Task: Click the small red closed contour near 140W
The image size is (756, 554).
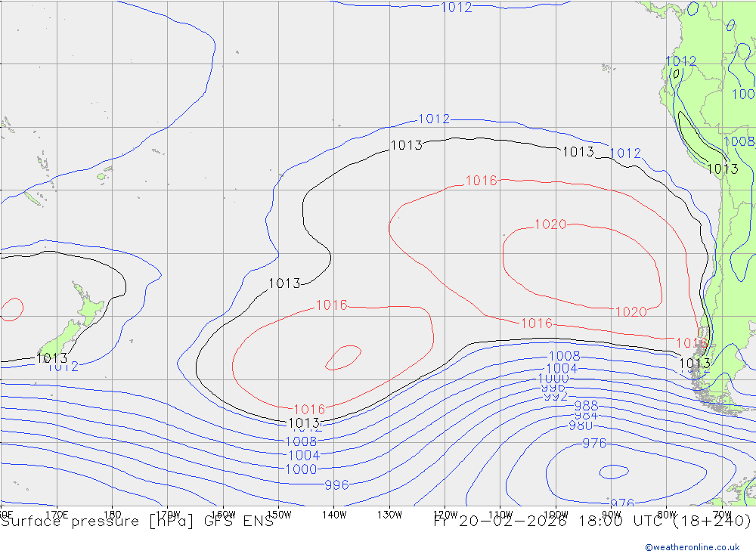Action: pyautogui.click(x=343, y=357)
